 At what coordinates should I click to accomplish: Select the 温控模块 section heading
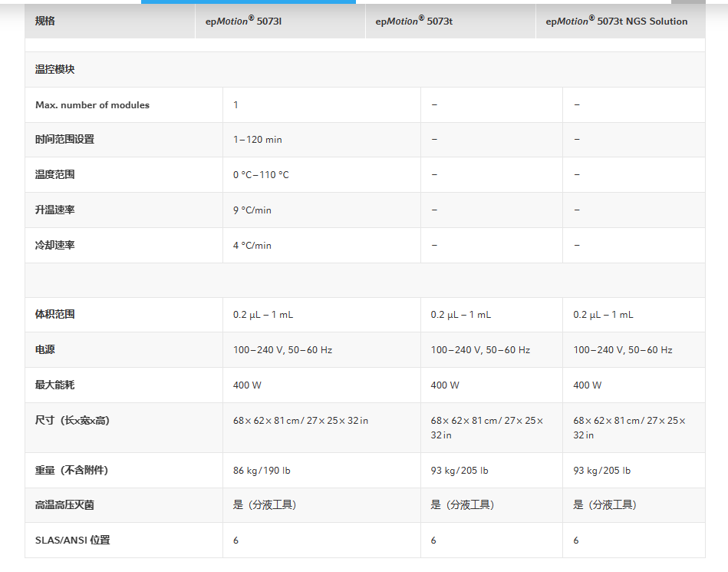(x=54, y=69)
